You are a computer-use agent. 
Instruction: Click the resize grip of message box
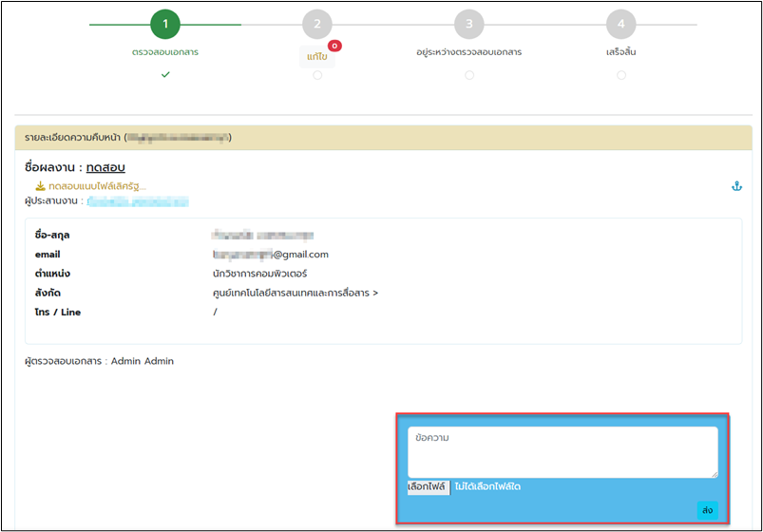click(x=715, y=474)
